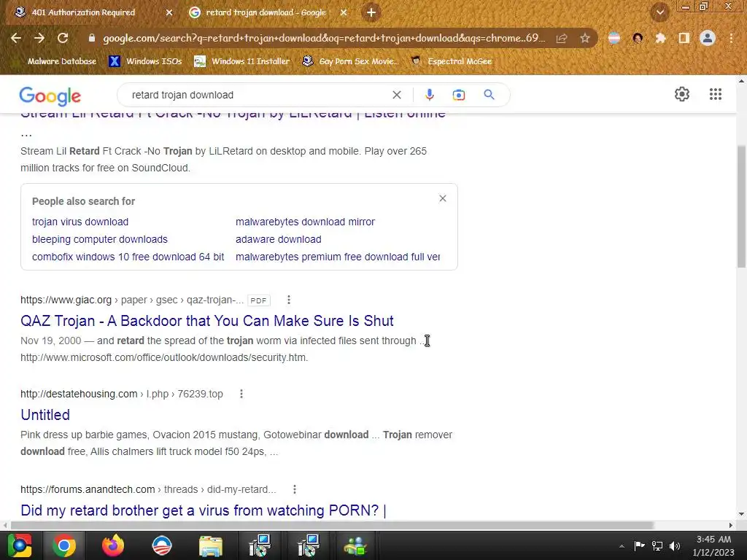Open Chrome's three-dot menu

(x=731, y=38)
